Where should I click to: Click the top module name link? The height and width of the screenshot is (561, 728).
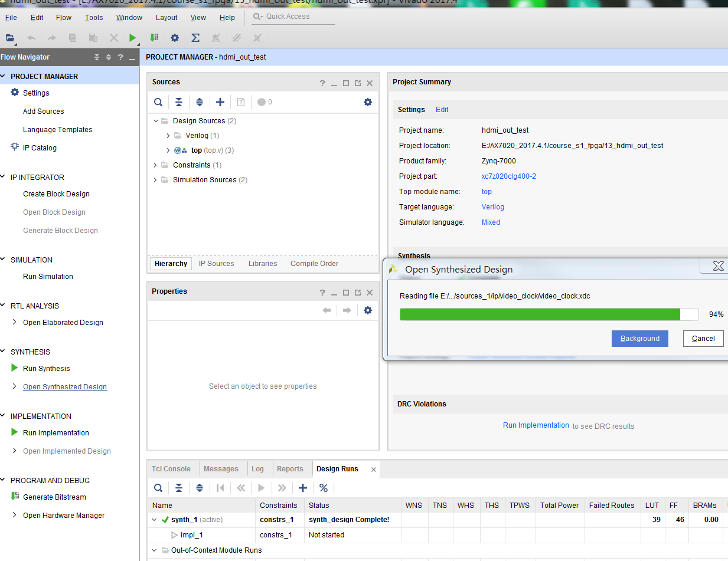coord(487,192)
